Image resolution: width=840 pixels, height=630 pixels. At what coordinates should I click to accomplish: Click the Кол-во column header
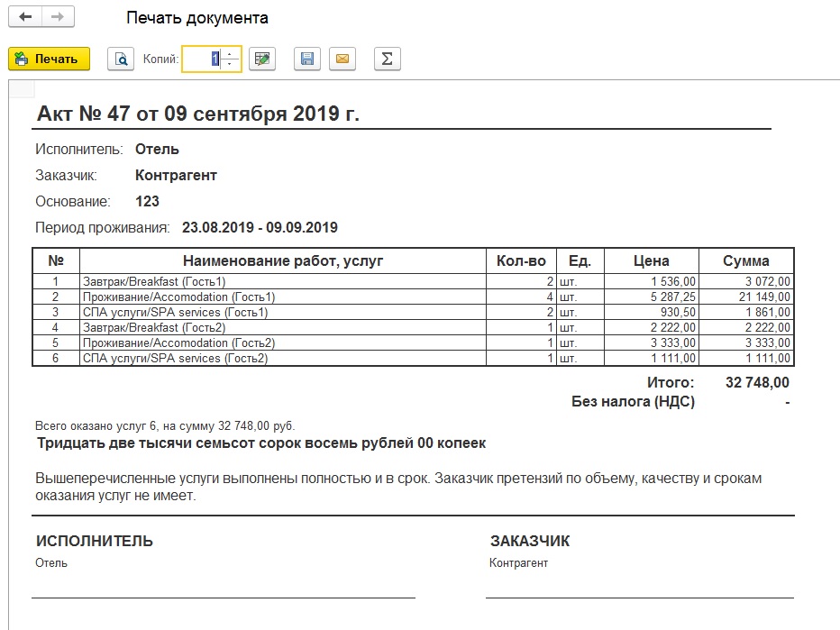coord(521,260)
